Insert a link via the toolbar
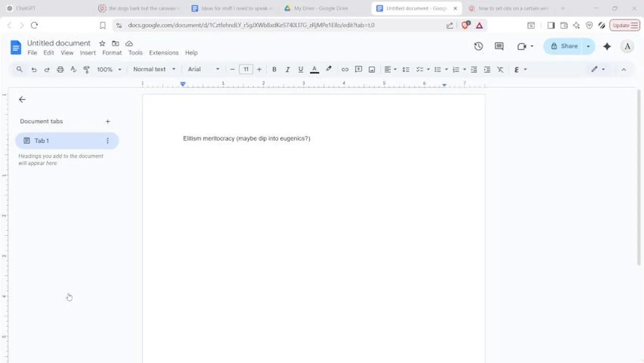This screenshot has width=644, height=363. click(345, 70)
